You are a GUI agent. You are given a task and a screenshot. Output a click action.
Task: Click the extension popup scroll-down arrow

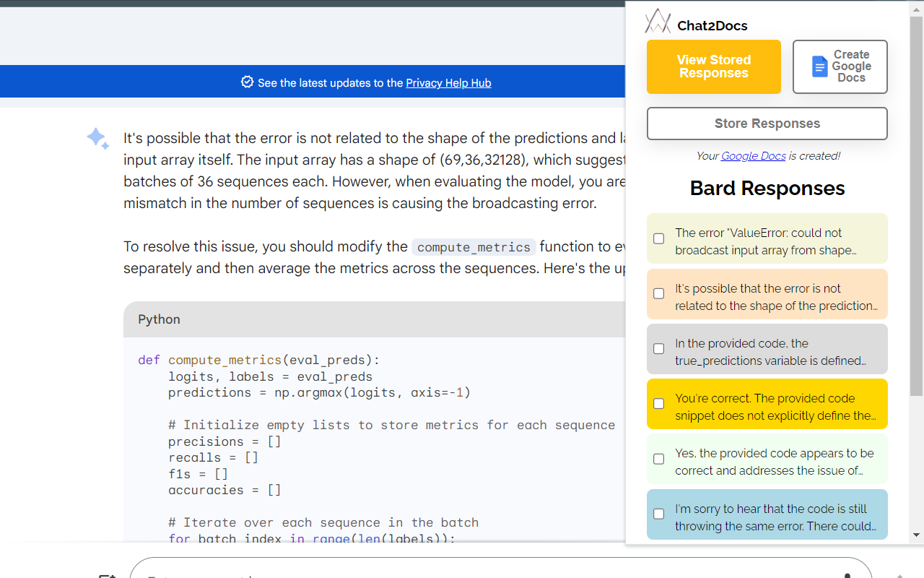[916, 535]
